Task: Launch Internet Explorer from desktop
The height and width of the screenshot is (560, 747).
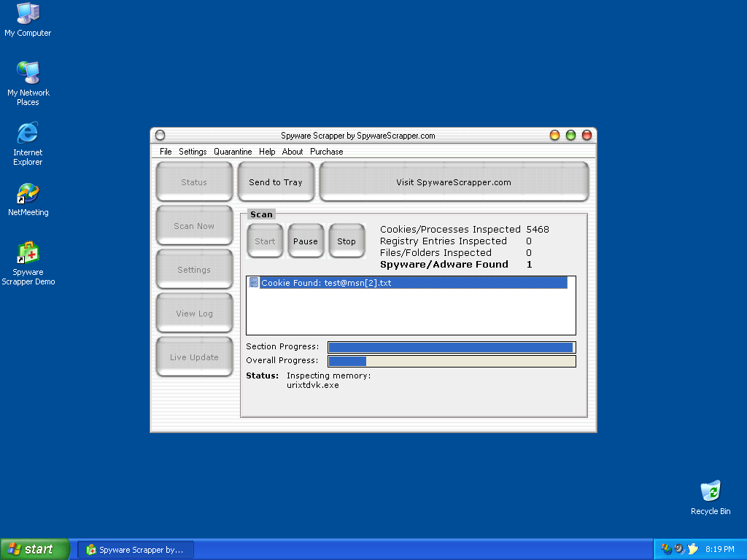Action: tap(28, 133)
